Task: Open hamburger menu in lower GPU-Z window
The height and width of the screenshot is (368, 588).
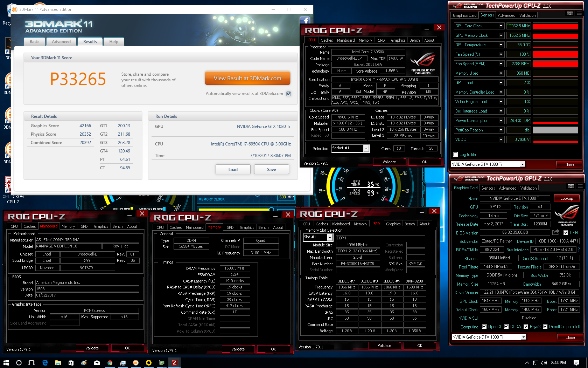Action: [x=580, y=186]
